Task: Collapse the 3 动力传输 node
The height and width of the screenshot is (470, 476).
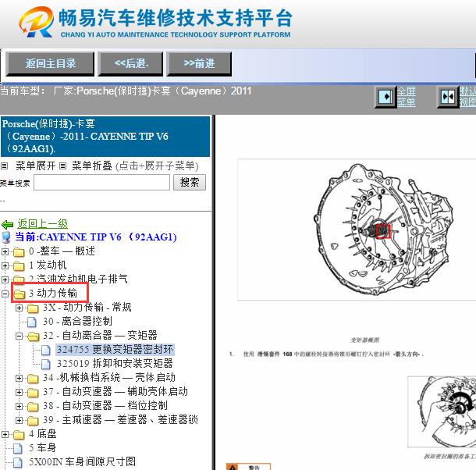Action: [5, 294]
